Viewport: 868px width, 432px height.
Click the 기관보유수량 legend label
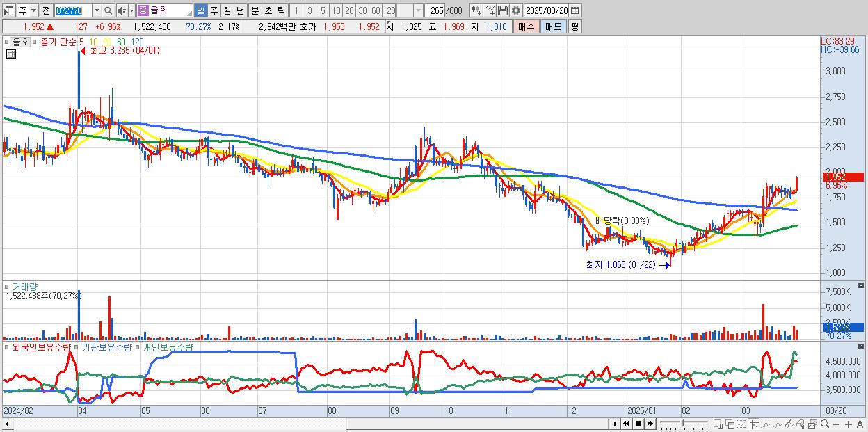(107, 346)
